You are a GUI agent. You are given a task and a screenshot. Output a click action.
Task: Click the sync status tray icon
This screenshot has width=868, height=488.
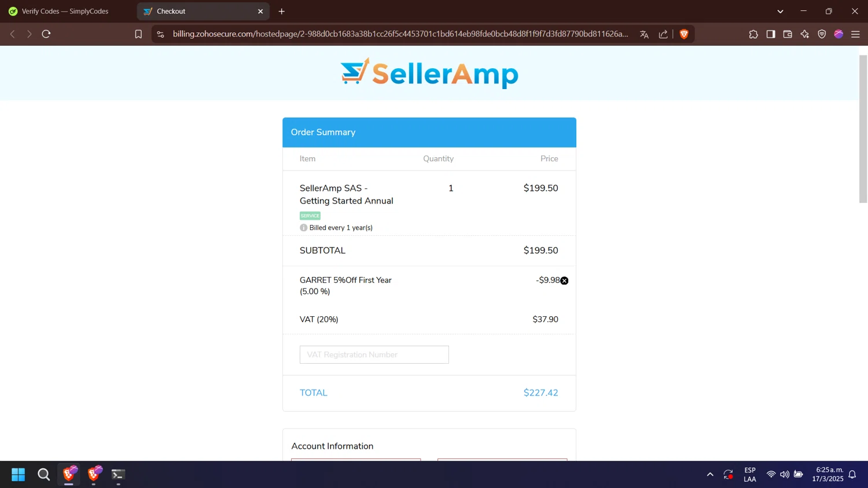pyautogui.click(x=729, y=475)
